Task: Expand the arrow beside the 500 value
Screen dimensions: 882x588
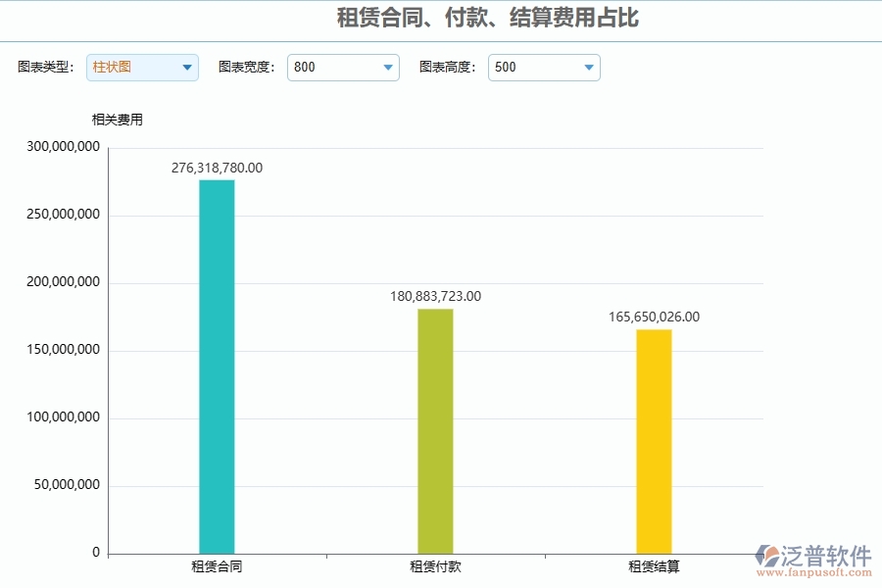Action: click(588, 68)
